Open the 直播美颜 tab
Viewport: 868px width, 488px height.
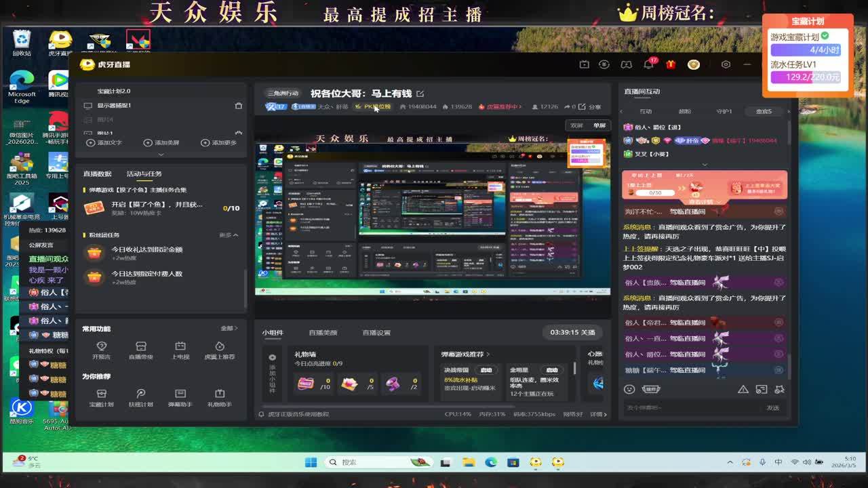point(323,333)
